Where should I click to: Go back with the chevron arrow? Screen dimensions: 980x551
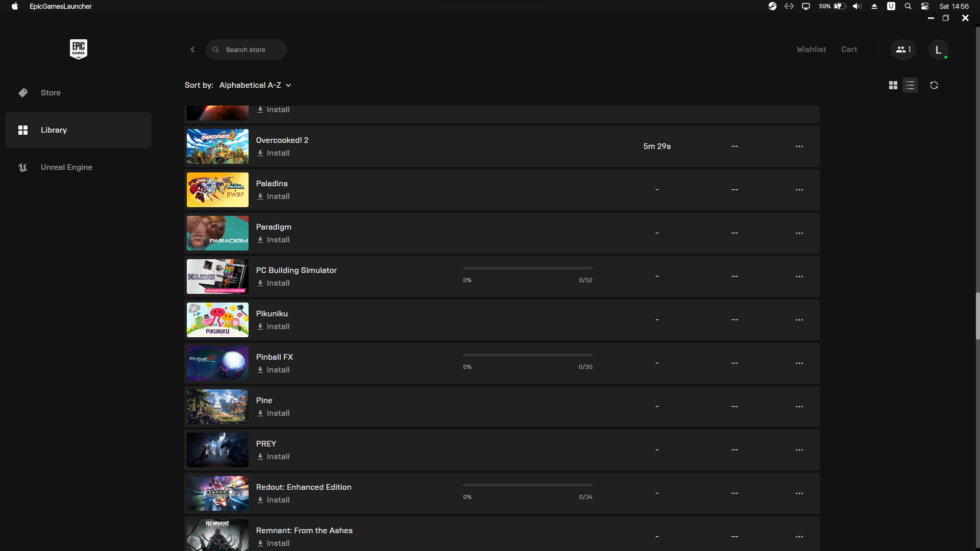pos(192,49)
